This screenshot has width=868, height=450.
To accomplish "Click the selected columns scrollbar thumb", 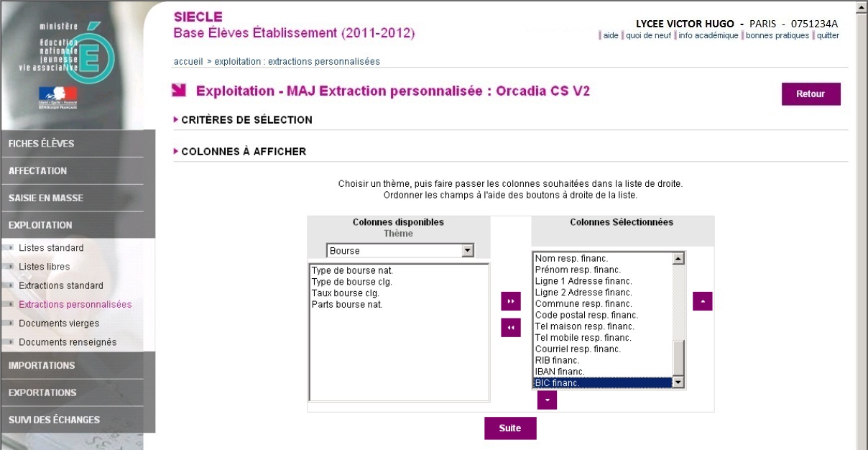I will 678,359.
